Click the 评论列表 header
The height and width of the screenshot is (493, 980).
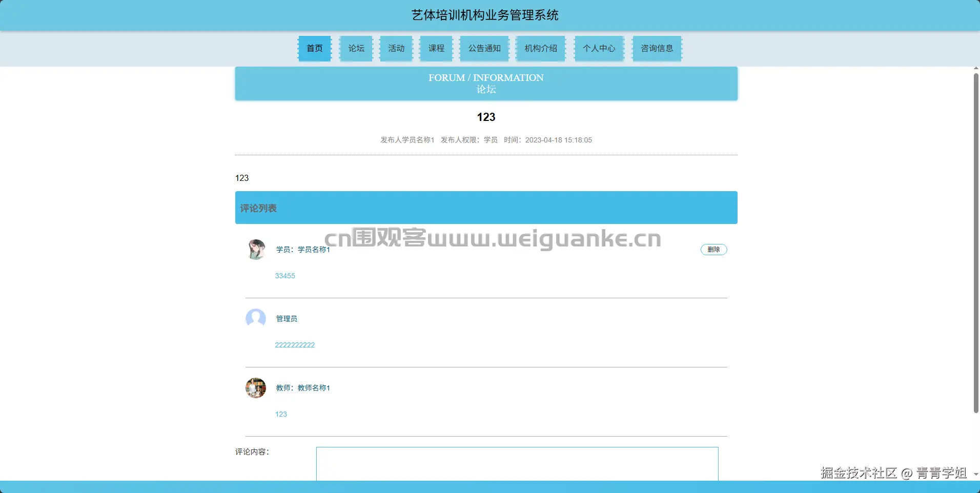point(486,208)
